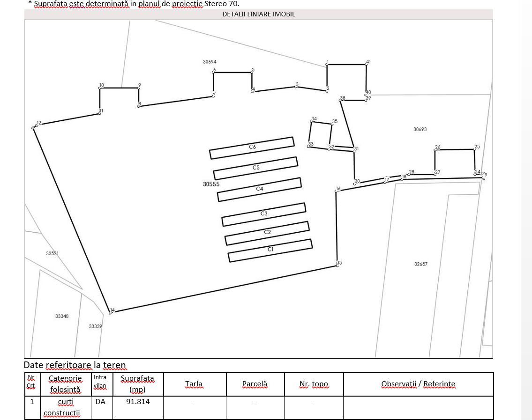Click parcel number 30555 on the map
Viewport: 532px width, 420px height.
pyautogui.click(x=211, y=184)
